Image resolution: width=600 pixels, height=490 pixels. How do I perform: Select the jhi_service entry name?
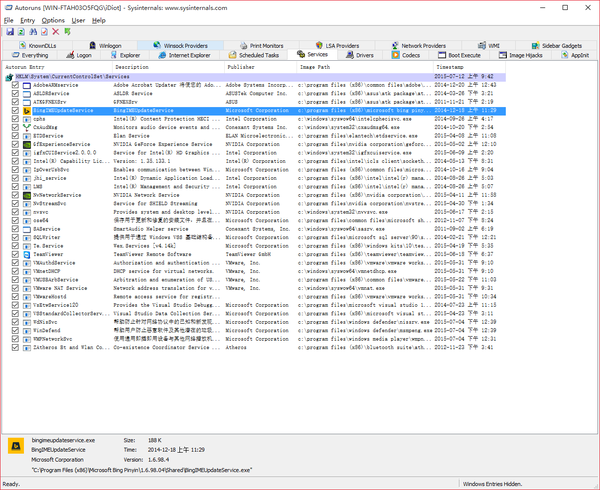50,178
